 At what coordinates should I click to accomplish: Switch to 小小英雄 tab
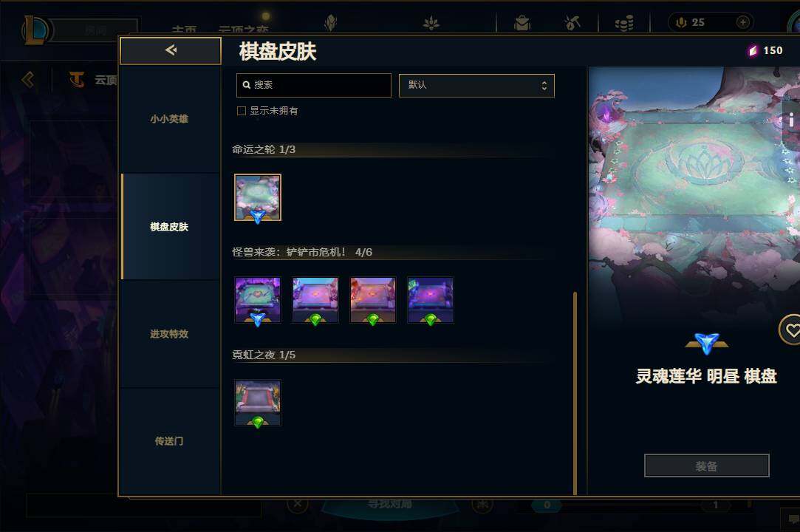[x=169, y=119]
